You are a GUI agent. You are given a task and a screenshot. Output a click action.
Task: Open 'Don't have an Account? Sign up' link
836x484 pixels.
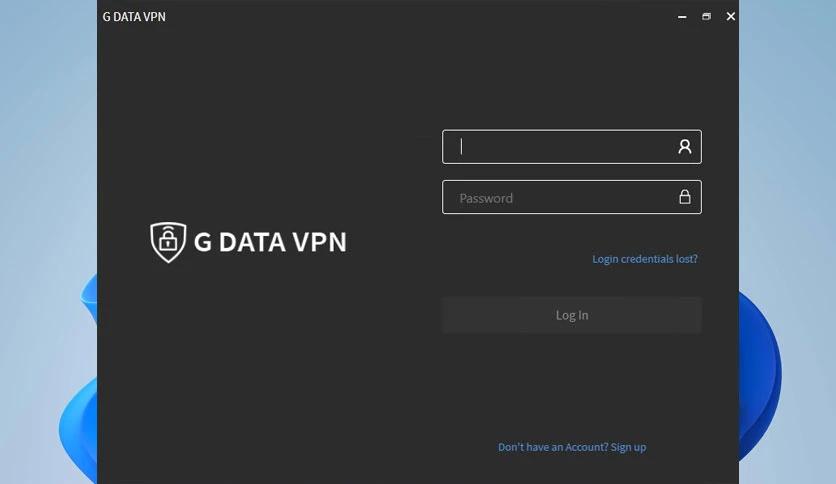click(572, 447)
